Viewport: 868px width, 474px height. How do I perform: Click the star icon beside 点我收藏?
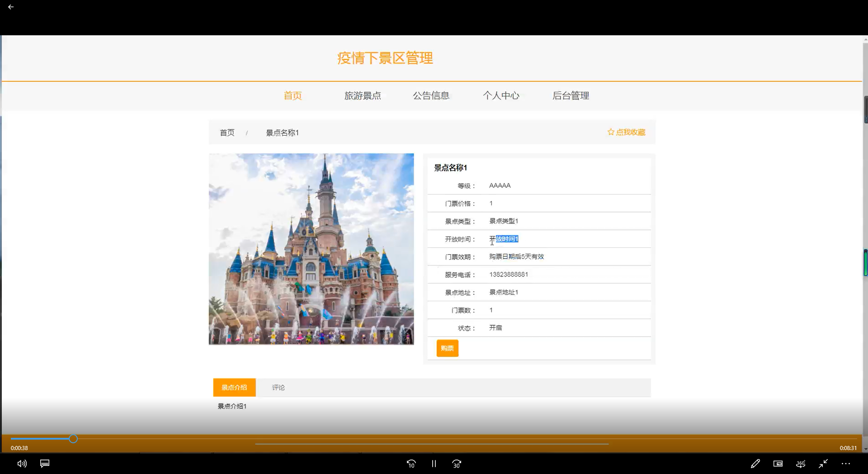[611, 132]
